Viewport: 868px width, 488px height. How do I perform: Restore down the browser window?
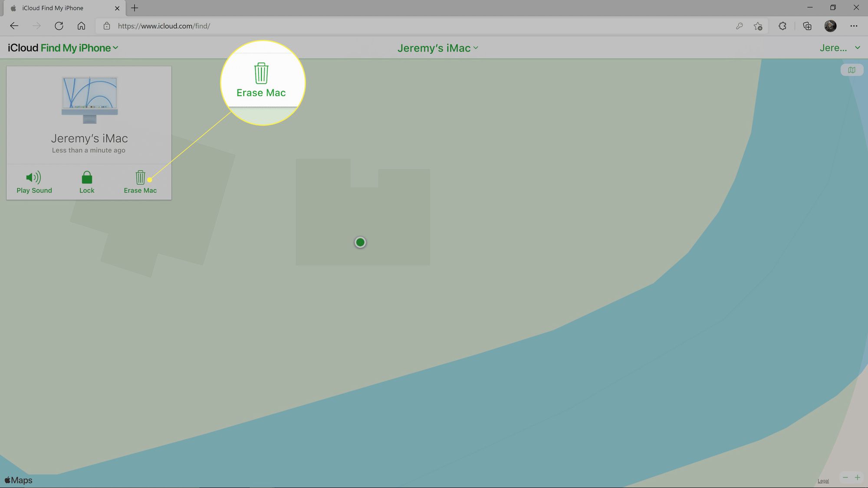point(833,7)
